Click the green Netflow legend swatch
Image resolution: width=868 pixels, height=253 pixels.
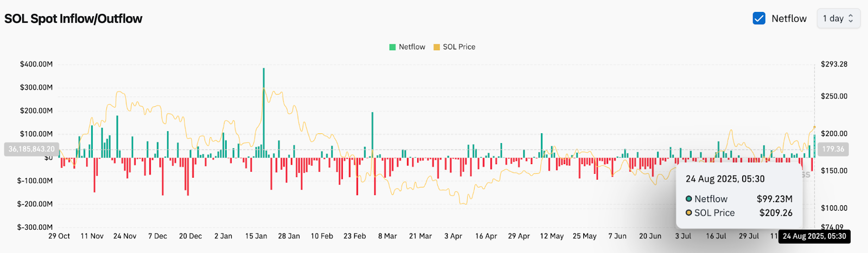392,47
